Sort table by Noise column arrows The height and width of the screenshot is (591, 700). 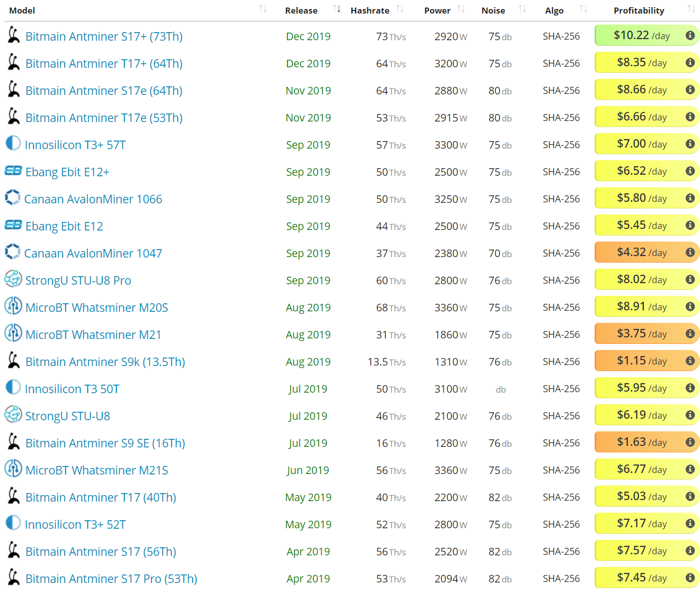pos(522,9)
